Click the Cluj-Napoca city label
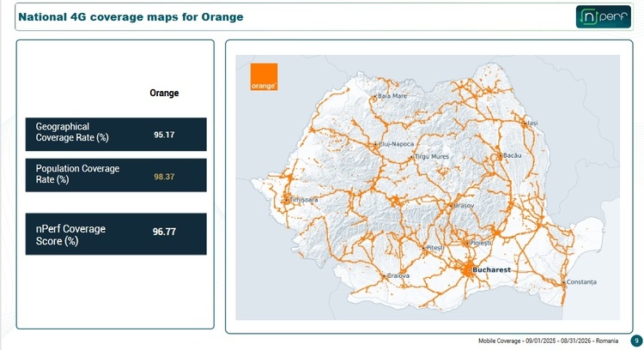This screenshot has height=350, width=644. [397, 144]
